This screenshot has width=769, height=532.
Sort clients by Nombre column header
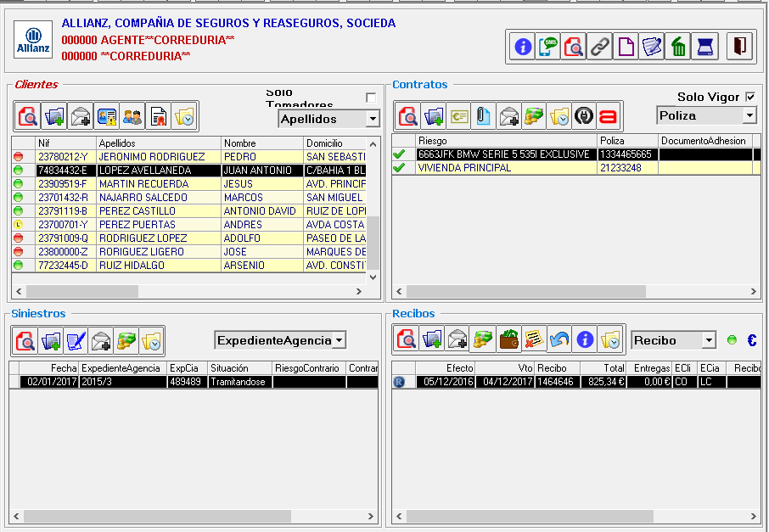pyautogui.click(x=262, y=143)
